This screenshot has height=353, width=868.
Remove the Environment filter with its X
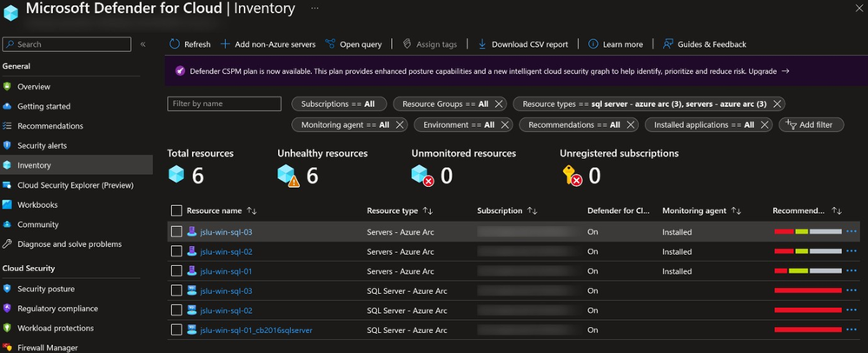pyautogui.click(x=504, y=124)
